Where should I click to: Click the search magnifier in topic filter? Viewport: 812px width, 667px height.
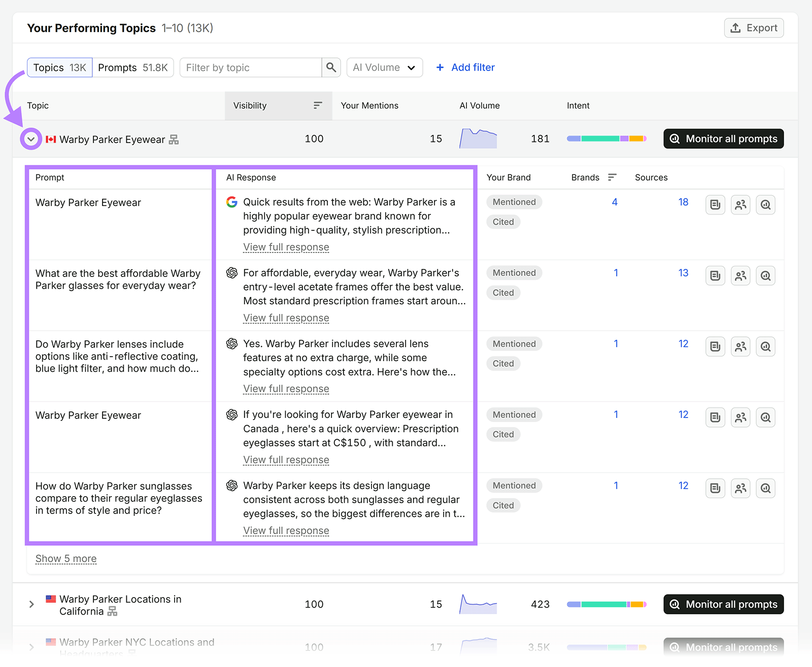click(331, 67)
